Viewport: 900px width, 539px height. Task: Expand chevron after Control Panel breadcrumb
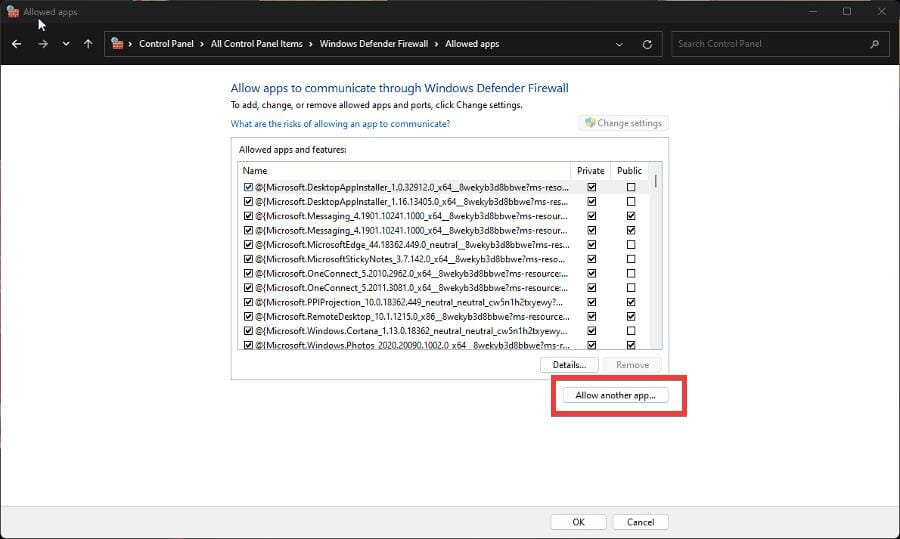[202, 44]
